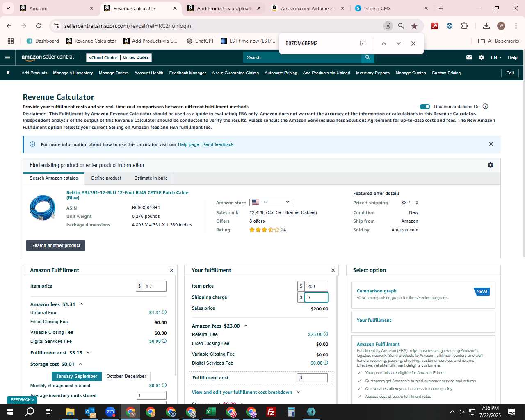Viewport: 525px width, 420px height.
Task: Click the FEEDBACK tab close icon
Action: [x=33, y=400]
